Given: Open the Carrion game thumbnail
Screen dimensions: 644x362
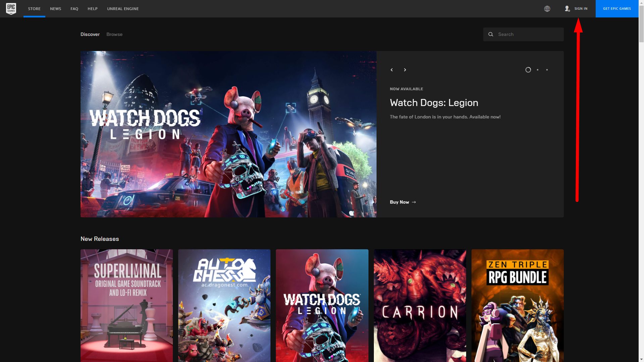Looking at the screenshot, I should (x=420, y=305).
